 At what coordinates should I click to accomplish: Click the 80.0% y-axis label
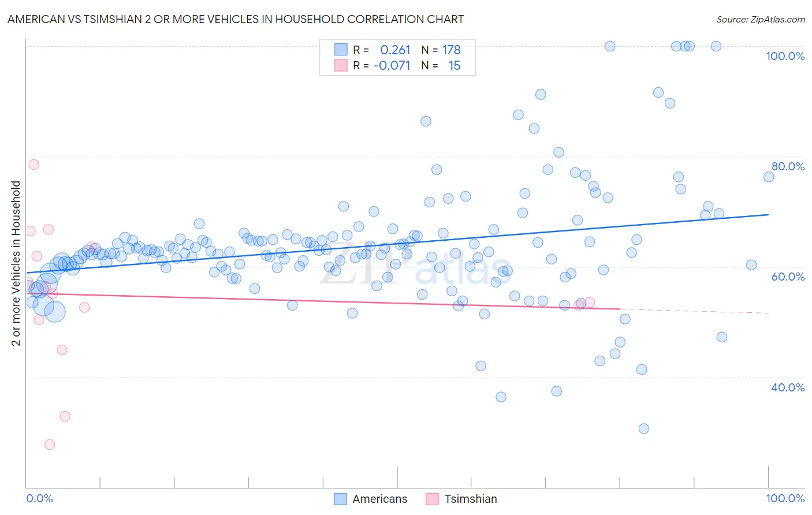788,166
